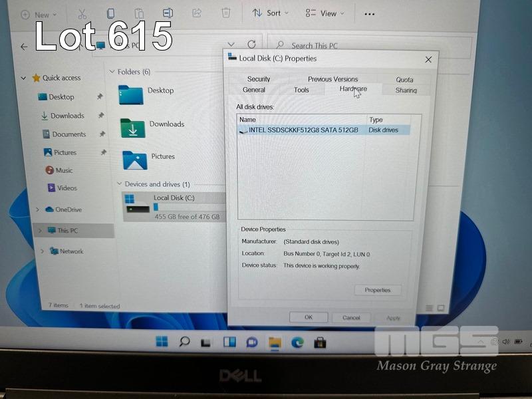Collapse the Devices and drives section

click(x=119, y=184)
